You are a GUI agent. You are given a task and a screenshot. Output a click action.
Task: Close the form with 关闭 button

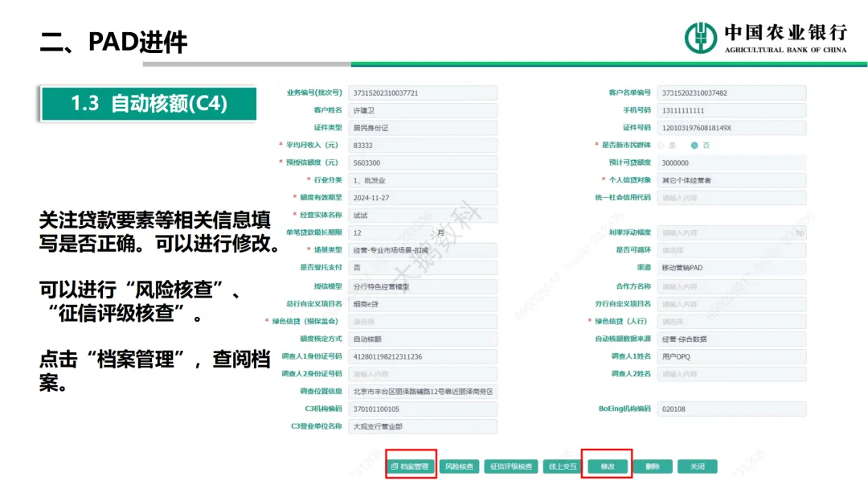pos(697,466)
